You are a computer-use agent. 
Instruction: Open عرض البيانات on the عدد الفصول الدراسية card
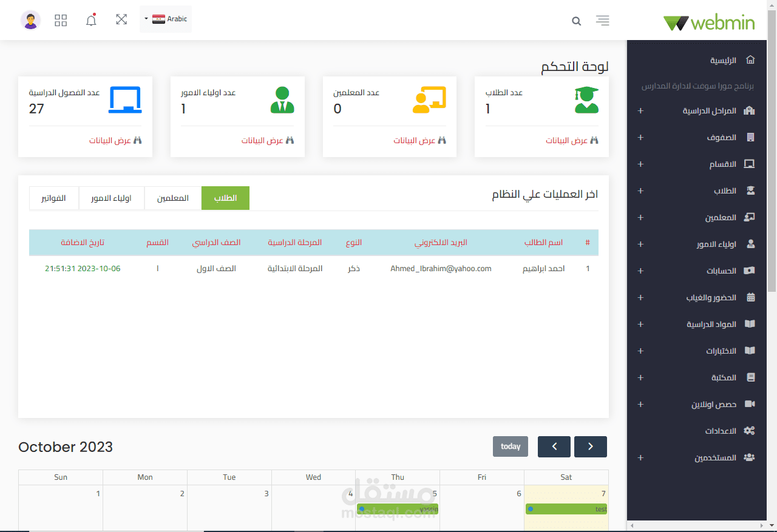click(x=112, y=140)
